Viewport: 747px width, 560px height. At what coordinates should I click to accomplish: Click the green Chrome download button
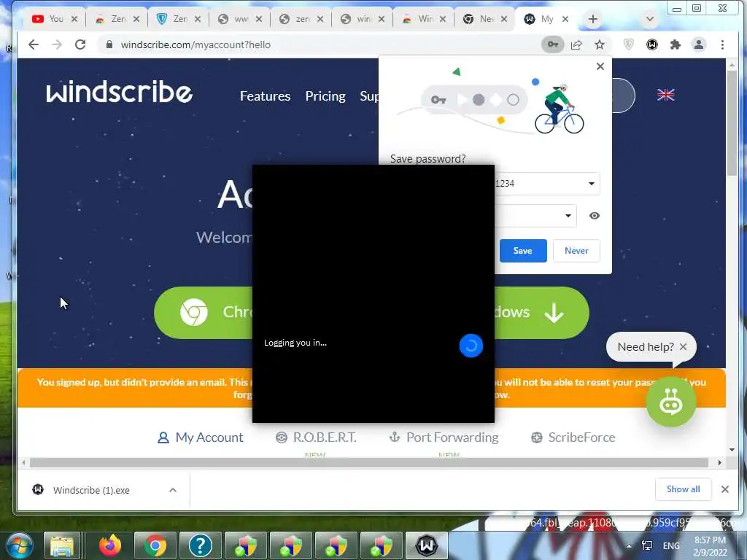pyautogui.click(x=204, y=313)
